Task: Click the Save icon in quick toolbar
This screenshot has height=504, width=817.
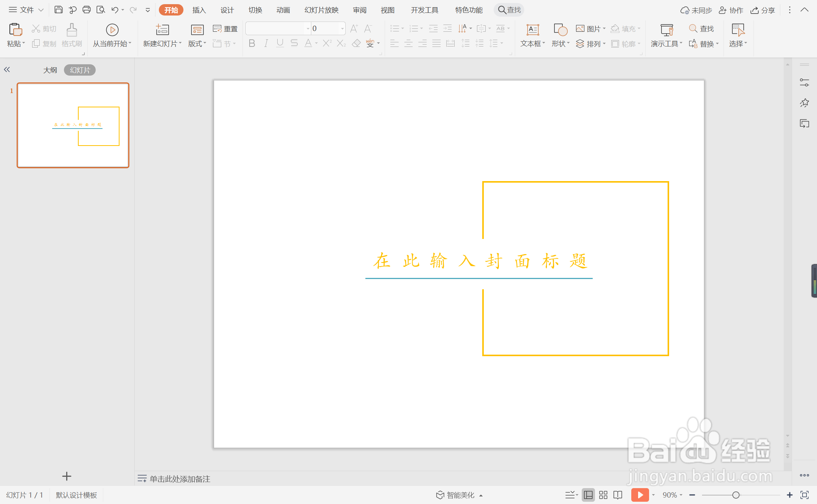Action: [58, 10]
